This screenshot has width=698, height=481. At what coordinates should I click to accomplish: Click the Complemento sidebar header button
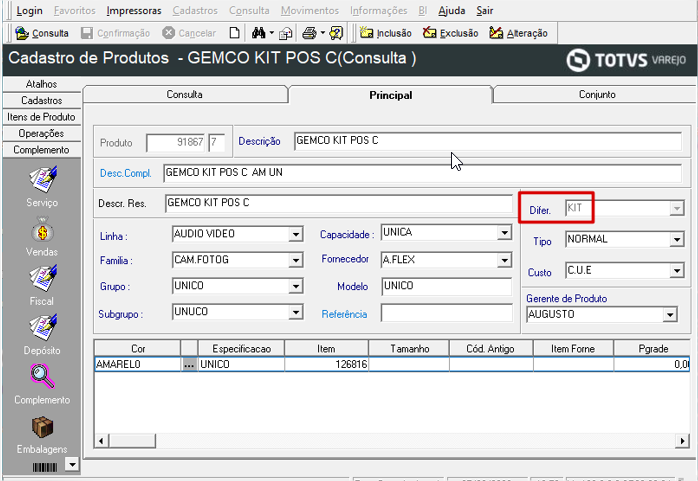(41, 150)
